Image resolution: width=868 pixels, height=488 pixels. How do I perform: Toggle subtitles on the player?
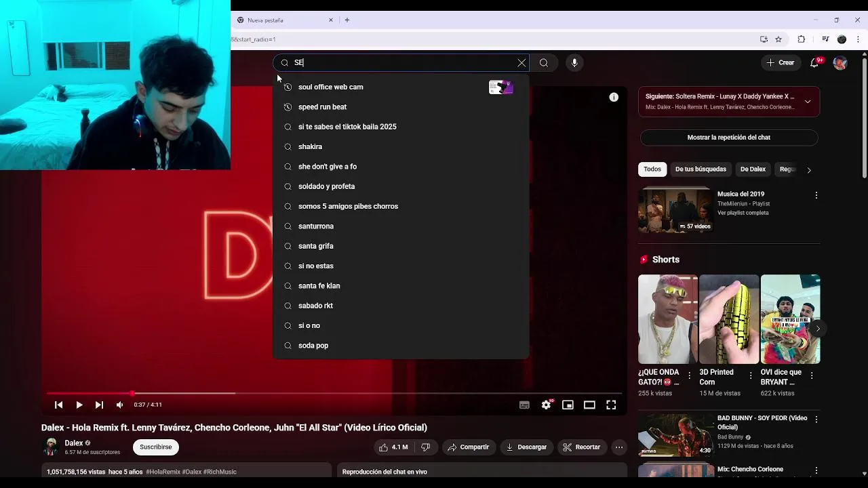click(x=524, y=405)
